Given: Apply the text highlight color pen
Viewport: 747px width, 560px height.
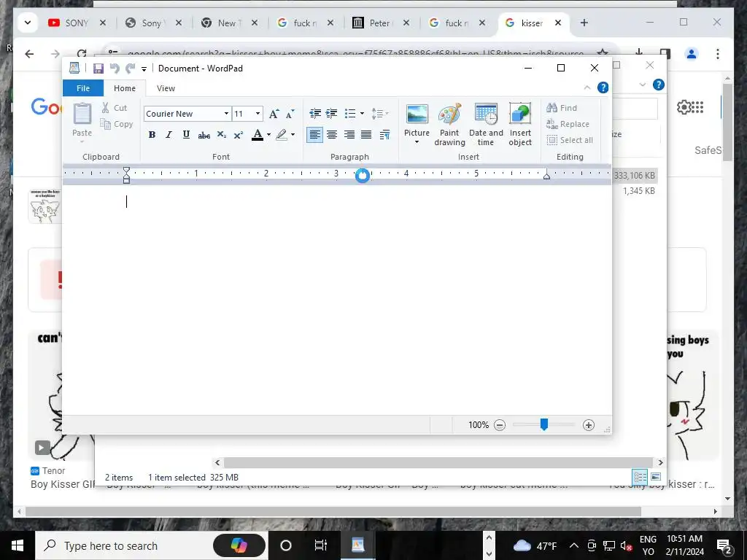Looking at the screenshot, I should pyautogui.click(x=282, y=135).
